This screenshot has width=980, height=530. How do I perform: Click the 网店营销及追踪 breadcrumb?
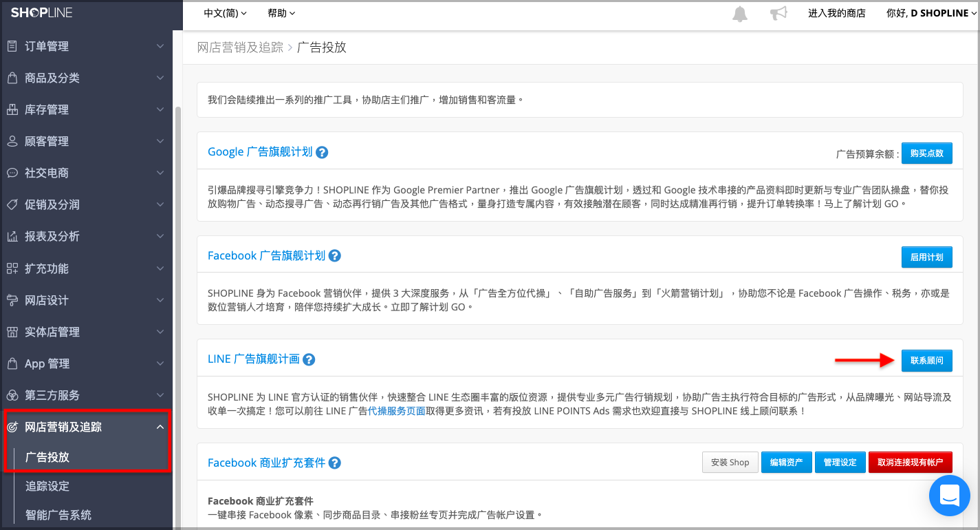pyautogui.click(x=240, y=47)
